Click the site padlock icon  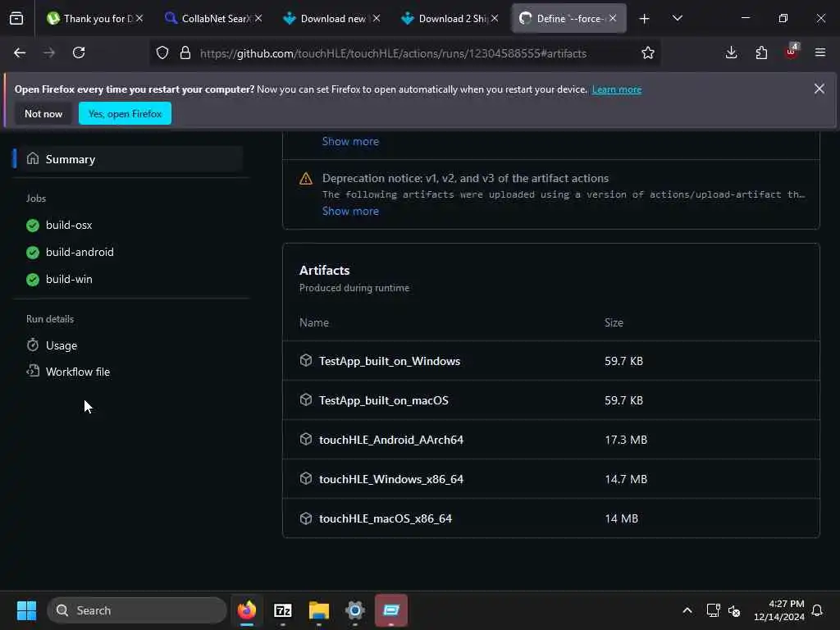point(185,52)
